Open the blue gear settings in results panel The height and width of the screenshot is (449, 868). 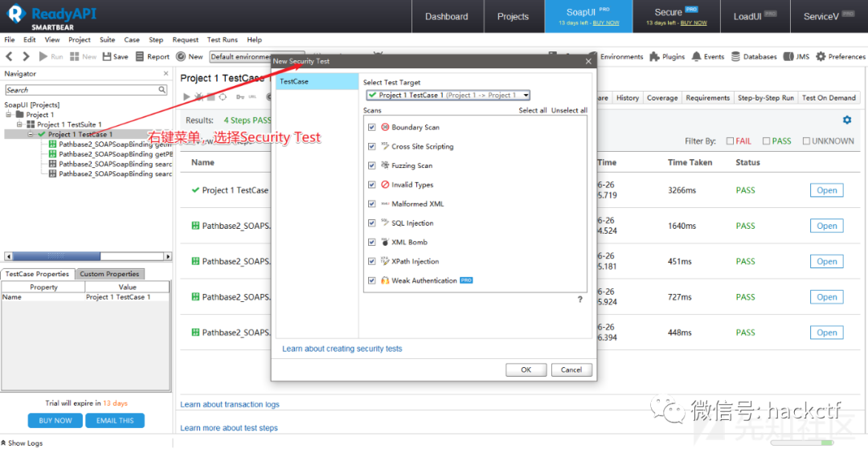846,120
